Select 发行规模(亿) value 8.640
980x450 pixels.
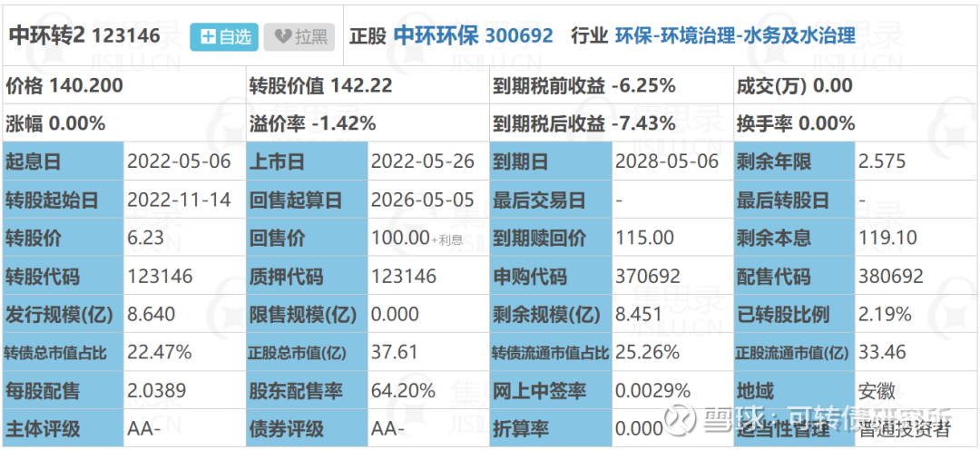(x=152, y=315)
